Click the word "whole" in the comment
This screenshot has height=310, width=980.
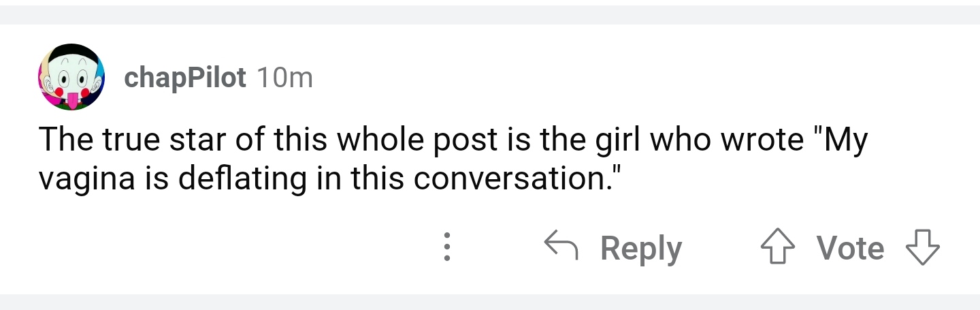(382, 140)
